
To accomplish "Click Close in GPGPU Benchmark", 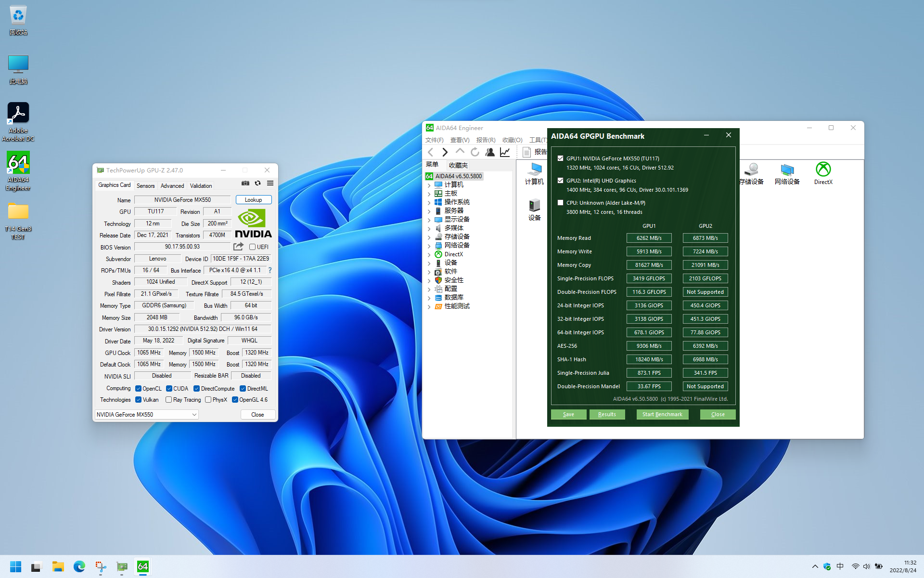I will point(718,414).
